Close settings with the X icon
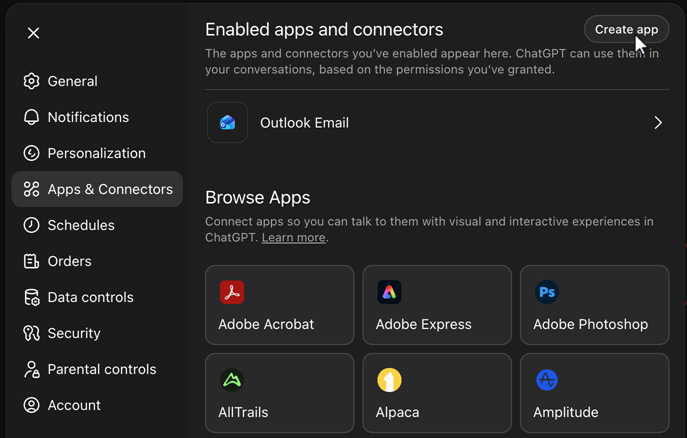Screen dimensions: 687x438 pyautogui.click(x=34, y=33)
